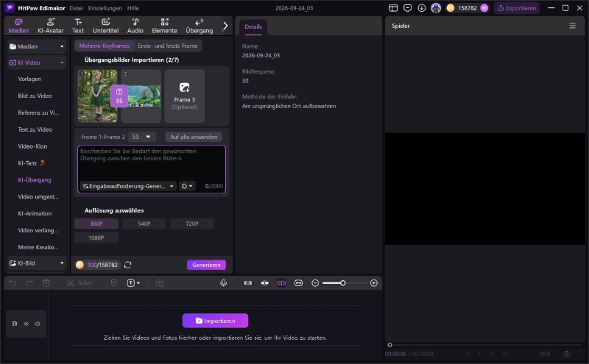Image resolution: width=589 pixels, height=364 pixels.
Task: Click the timeline zoom slider handle
Action: click(x=342, y=283)
